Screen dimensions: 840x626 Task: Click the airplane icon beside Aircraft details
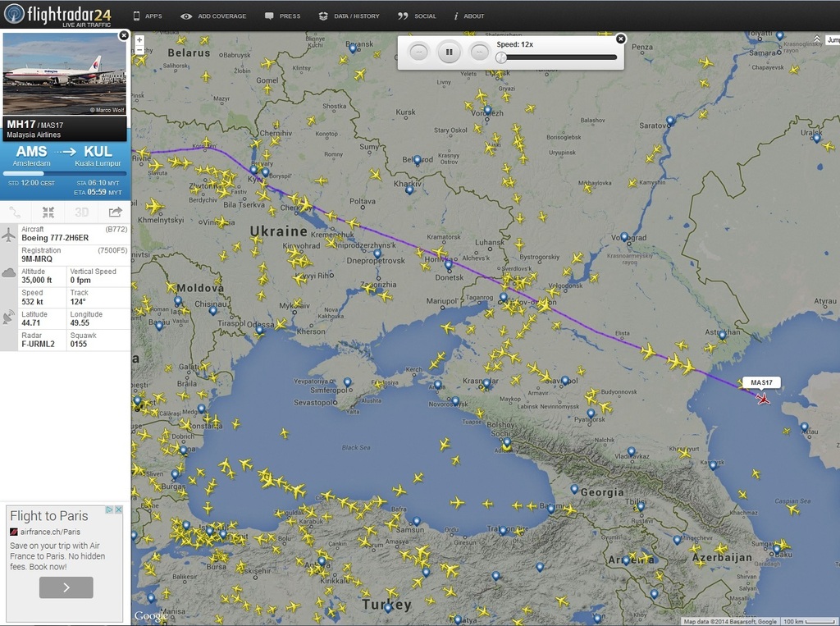[8, 235]
